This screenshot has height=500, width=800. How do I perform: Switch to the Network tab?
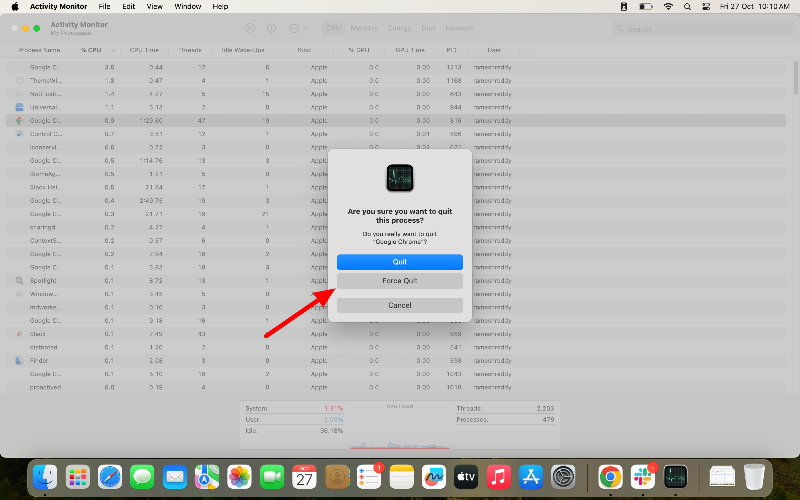tap(459, 28)
